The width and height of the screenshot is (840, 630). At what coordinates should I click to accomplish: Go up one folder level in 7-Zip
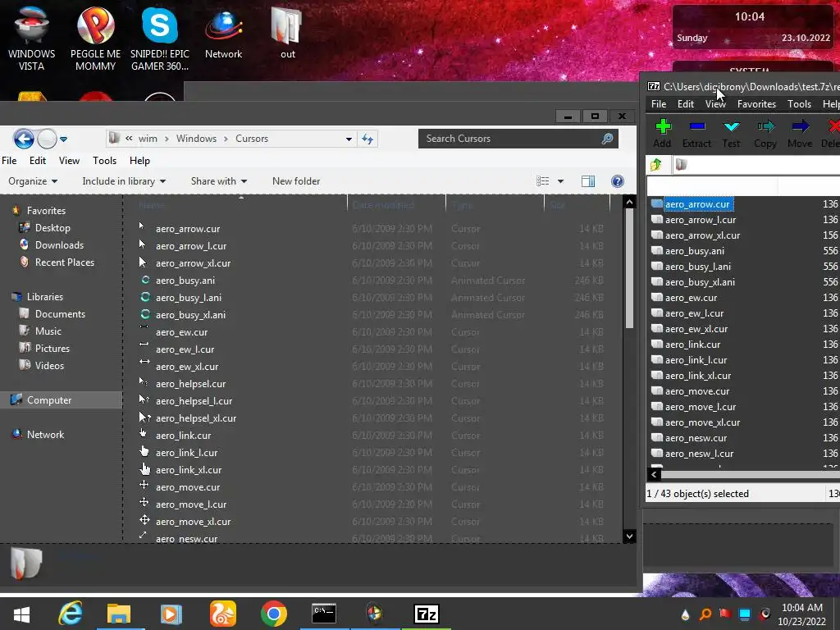click(x=656, y=164)
